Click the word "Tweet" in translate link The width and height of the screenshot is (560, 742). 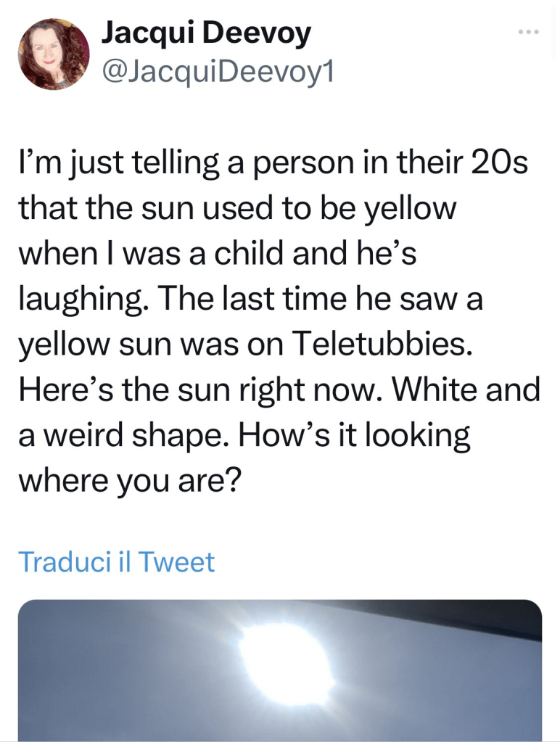tap(176, 562)
